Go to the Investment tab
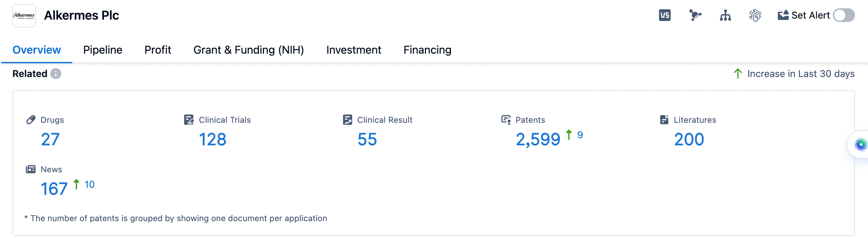Viewport: 868px width, 238px height. [353, 50]
